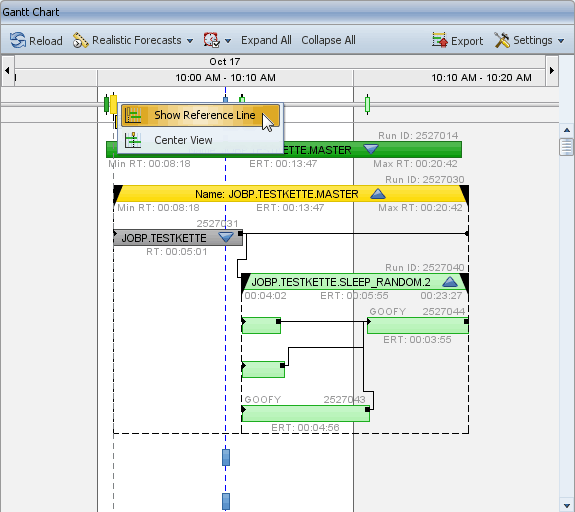Click the 2527031 run number
Screen dimensions: 575x512
[217, 224]
